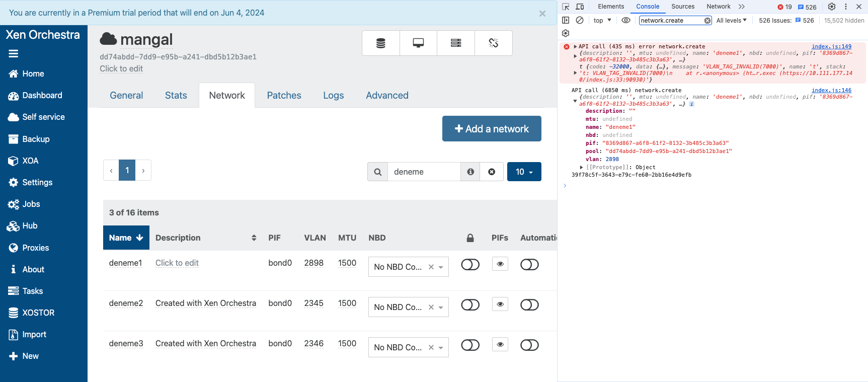868x382 pixels.
Task: Open console settings gear below toolbar
Action: 566,33
